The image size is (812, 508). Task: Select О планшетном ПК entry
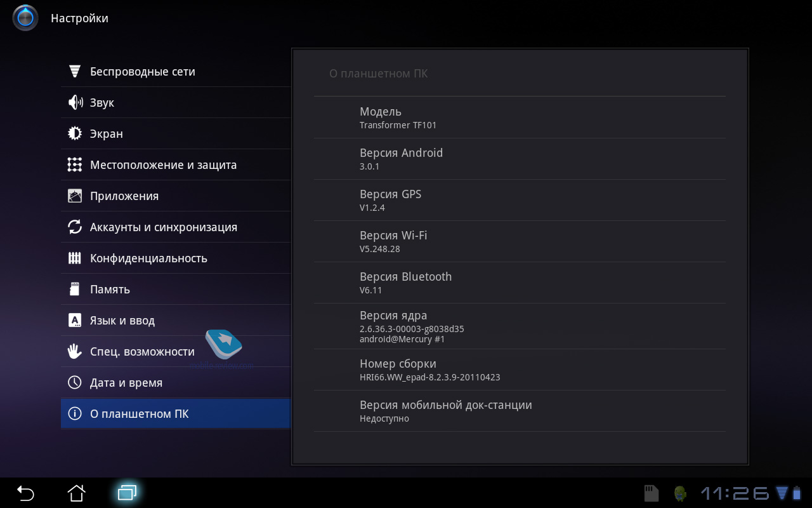tap(176, 413)
